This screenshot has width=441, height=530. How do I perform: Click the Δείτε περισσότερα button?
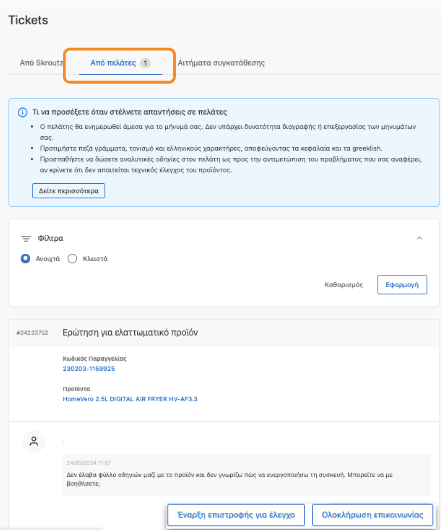point(69,191)
